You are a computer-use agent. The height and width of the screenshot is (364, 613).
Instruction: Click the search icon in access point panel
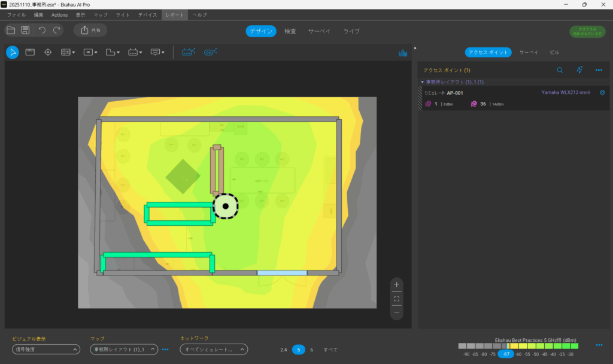coord(560,70)
